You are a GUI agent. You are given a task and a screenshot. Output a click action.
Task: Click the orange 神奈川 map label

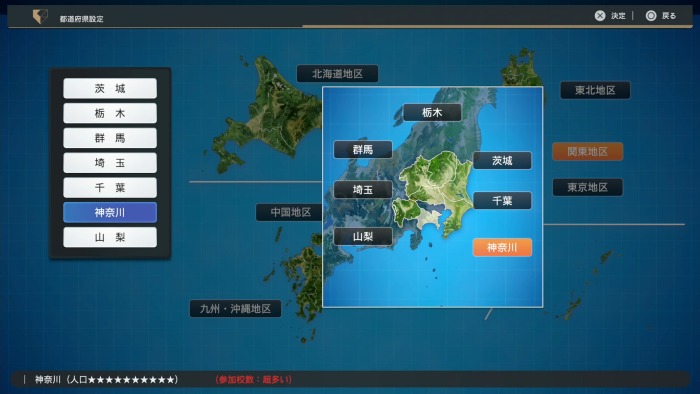502,248
